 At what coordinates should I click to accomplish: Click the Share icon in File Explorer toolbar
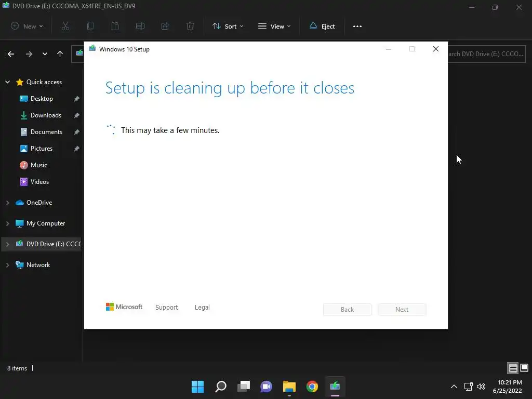165,26
